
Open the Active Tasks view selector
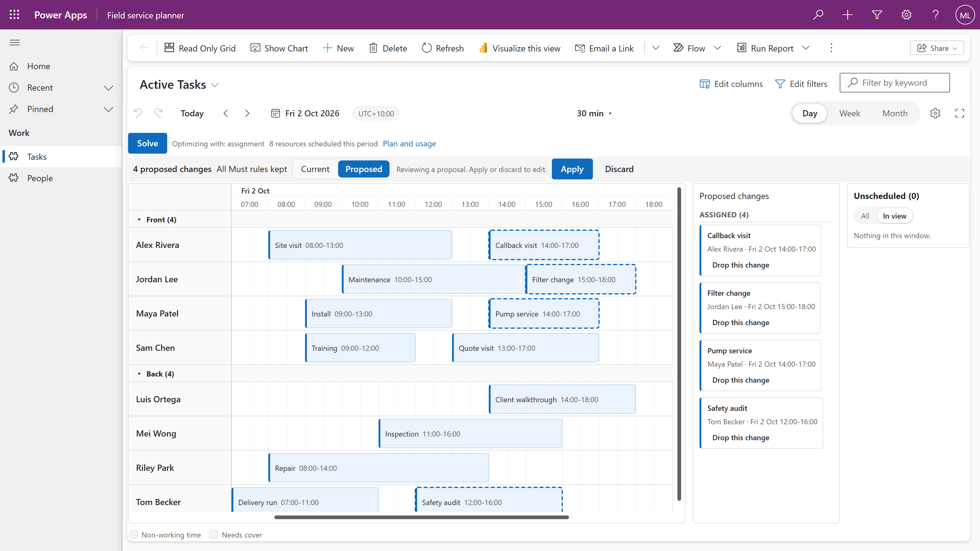click(x=179, y=84)
